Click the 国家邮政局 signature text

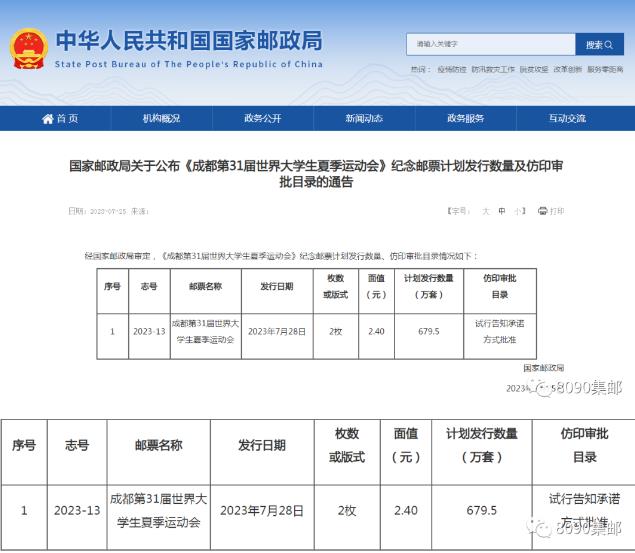click(543, 368)
